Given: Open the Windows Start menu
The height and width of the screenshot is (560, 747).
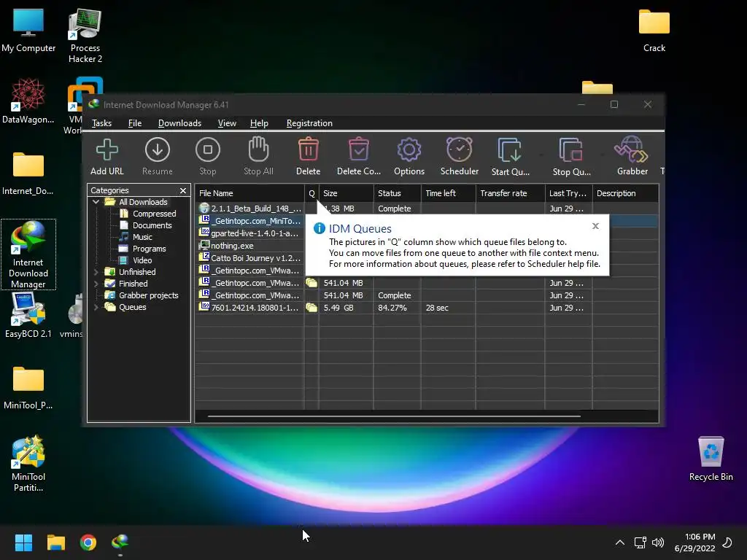Looking at the screenshot, I should click(23, 542).
